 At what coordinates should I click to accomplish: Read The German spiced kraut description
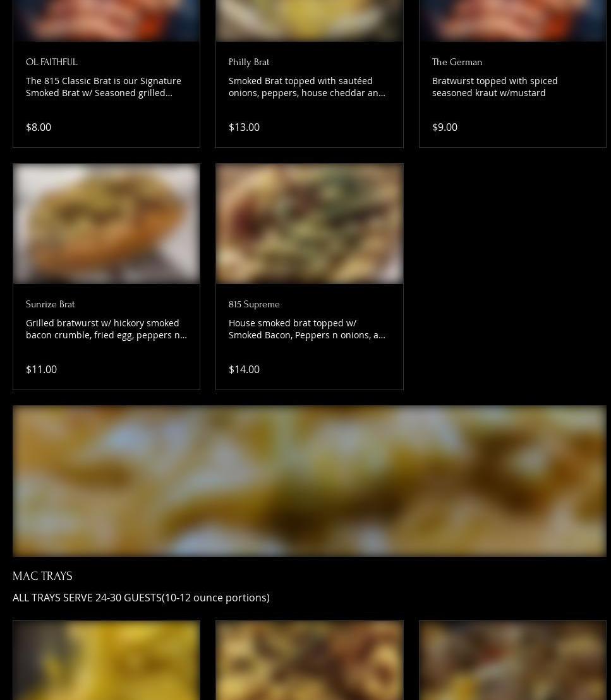click(495, 87)
